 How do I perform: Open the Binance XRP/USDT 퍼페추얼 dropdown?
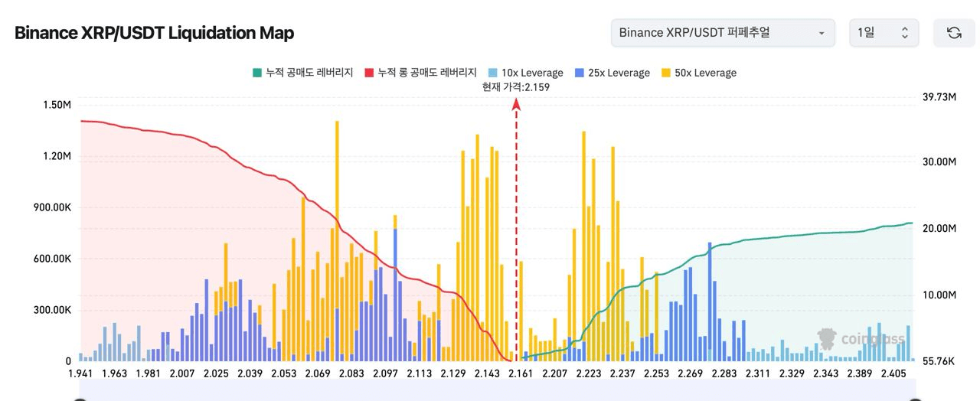click(722, 33)
